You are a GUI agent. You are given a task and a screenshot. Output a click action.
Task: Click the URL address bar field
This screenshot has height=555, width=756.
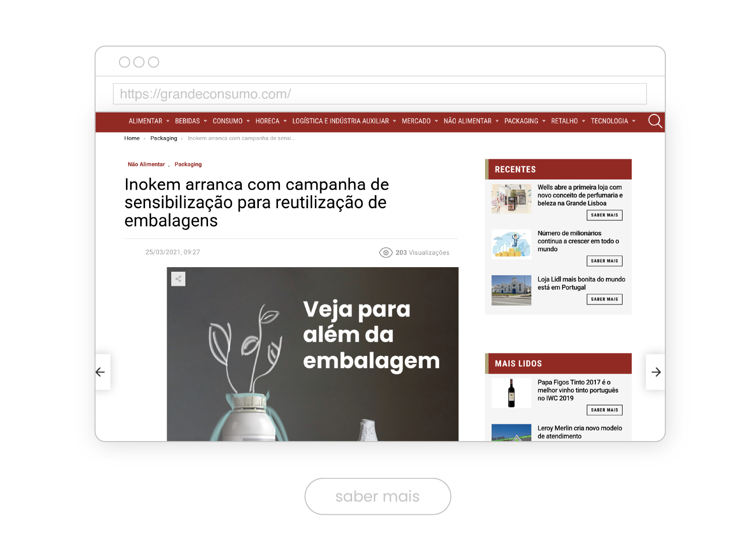click(380, 94)
